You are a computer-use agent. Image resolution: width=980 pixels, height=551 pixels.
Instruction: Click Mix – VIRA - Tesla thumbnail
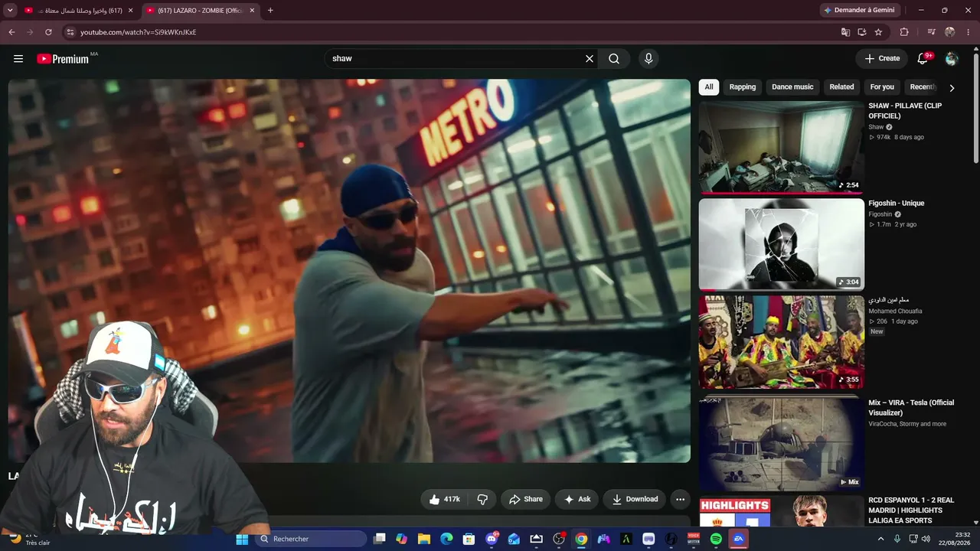(781, 444)
